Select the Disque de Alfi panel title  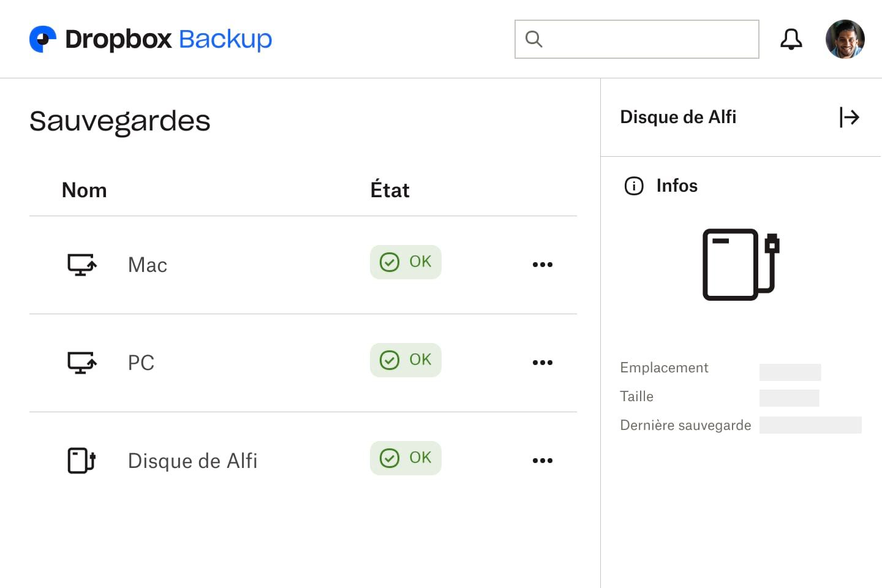[x=678, y=116]
